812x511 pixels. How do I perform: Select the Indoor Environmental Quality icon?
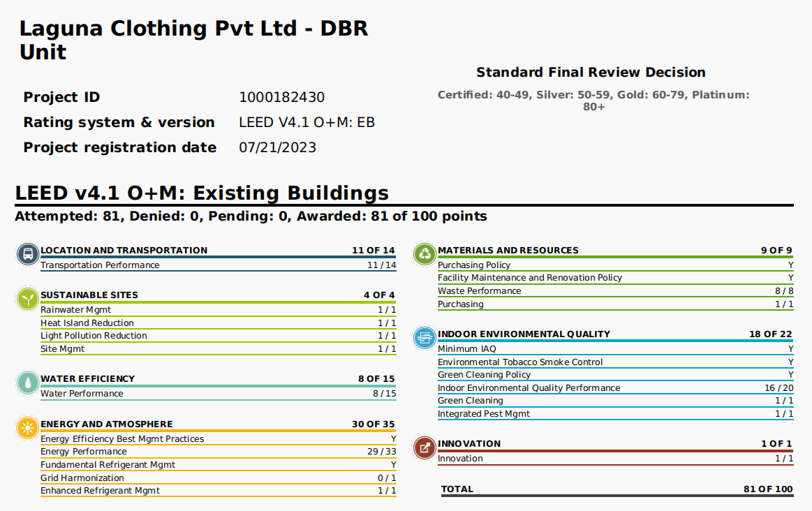pos(425,338)
